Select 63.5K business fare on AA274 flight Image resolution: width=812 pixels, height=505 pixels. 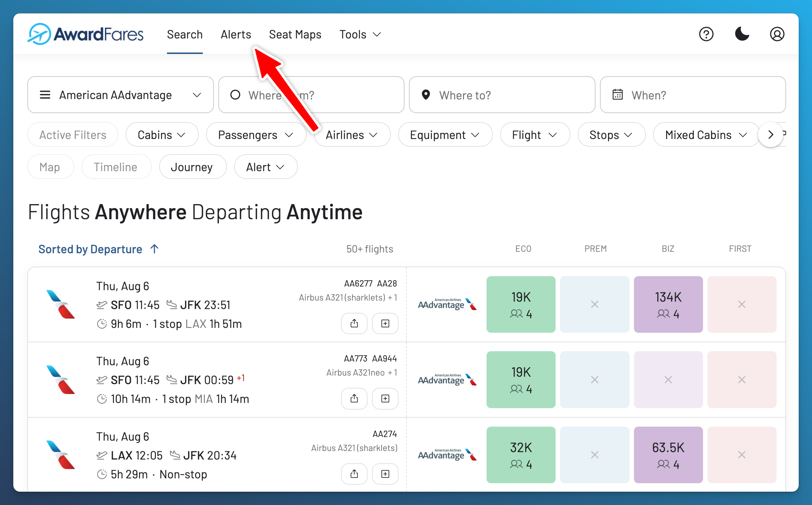click(668, 455)
